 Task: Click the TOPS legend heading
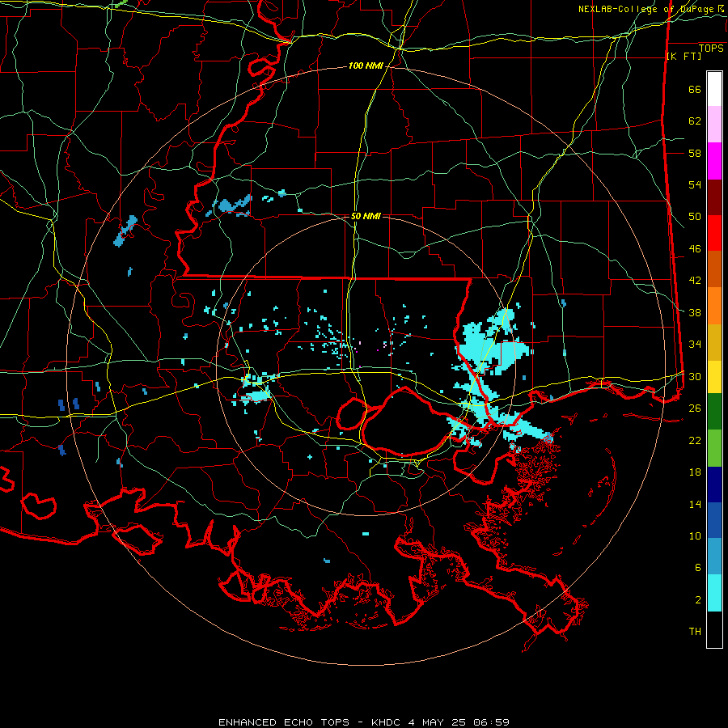(x=711, y=49)
